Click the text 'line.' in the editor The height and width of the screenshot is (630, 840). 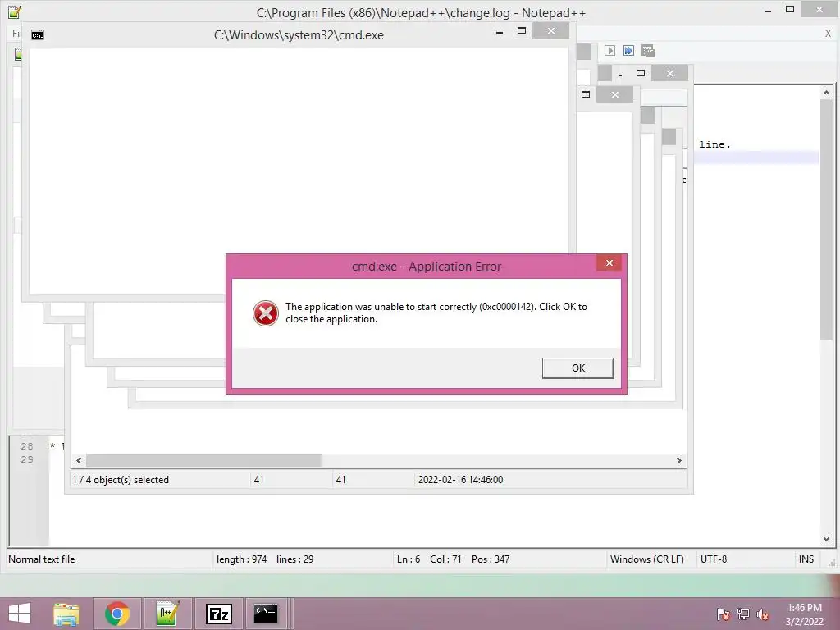tap(714, 144)
